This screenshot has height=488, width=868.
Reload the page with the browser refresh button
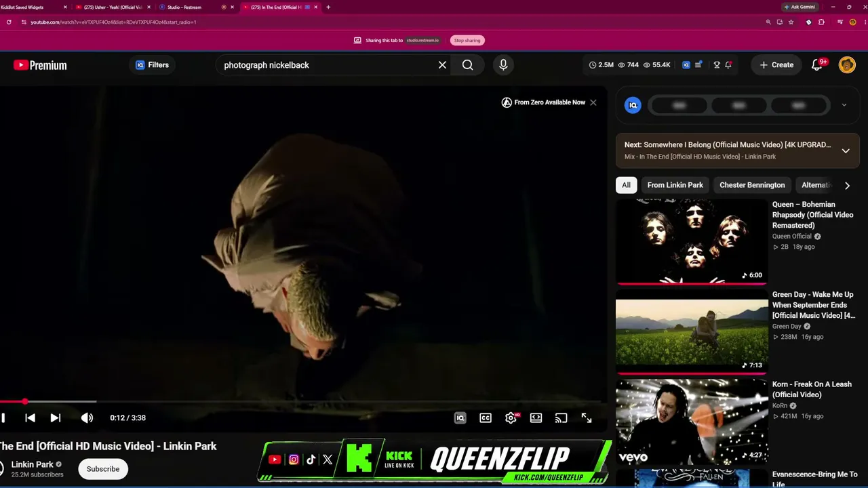coord(9,22)
